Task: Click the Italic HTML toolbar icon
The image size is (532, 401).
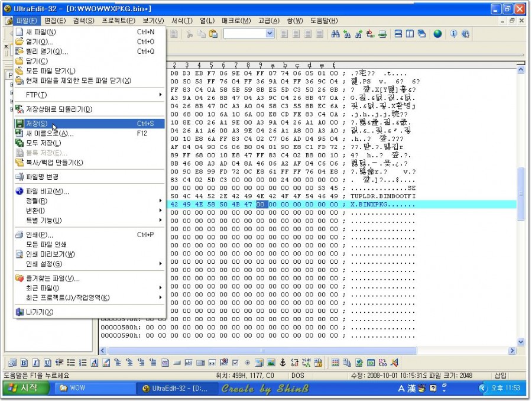Action: pyautogui.click(x=35, y=363)
